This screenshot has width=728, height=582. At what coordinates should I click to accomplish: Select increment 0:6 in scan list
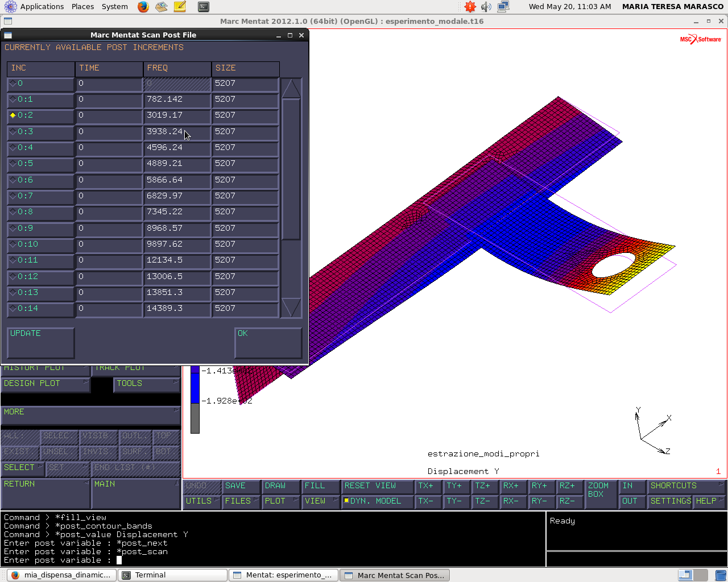pos(40,180)
